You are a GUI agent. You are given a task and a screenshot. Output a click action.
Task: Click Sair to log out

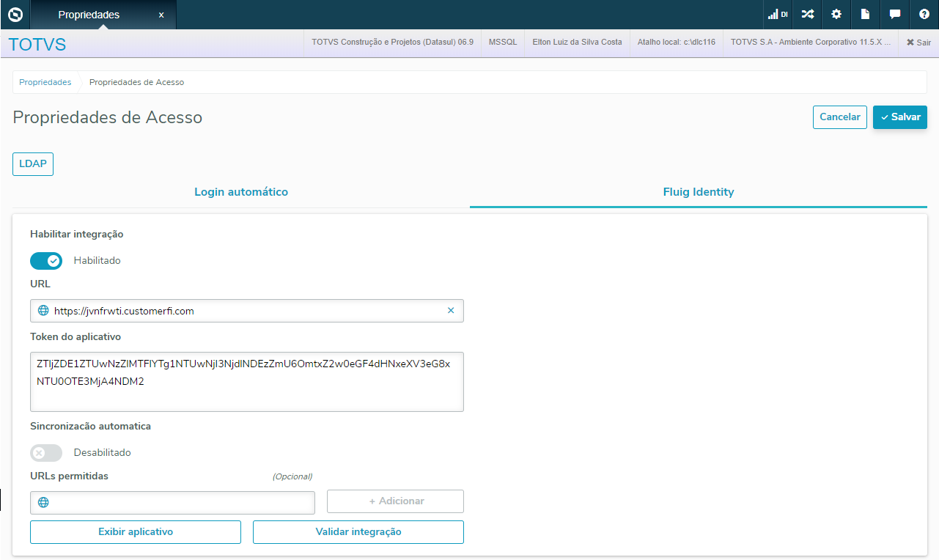click(x=918, y=43)
